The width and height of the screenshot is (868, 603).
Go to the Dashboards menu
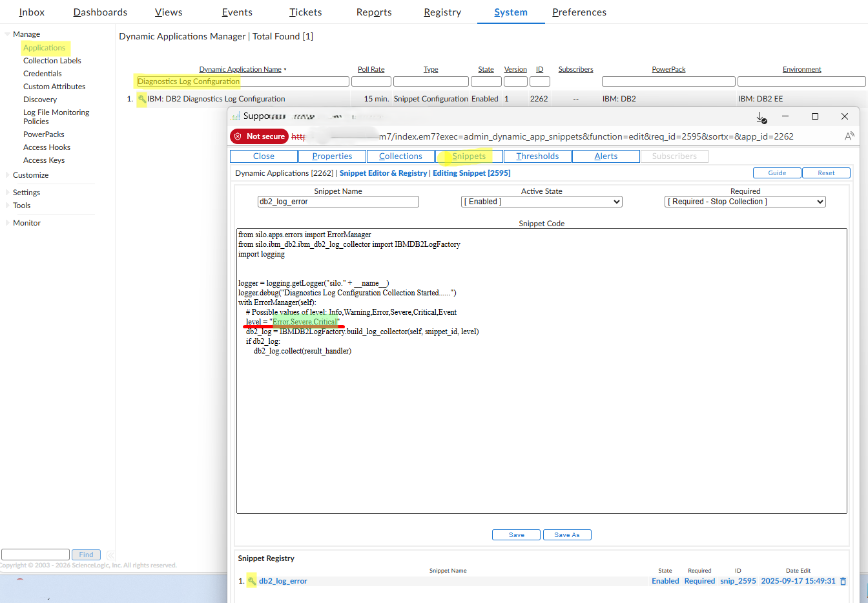(100, 12)
